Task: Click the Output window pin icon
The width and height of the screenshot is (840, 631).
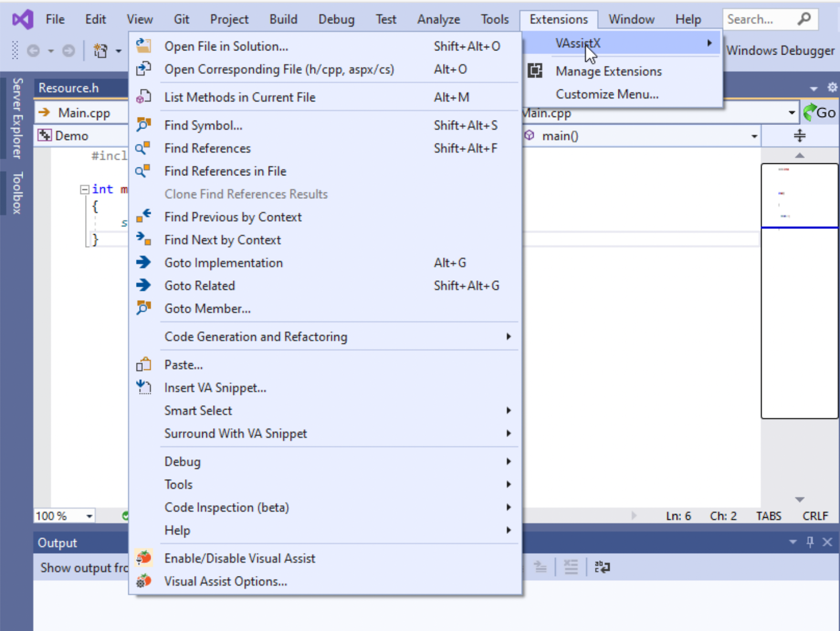Action: [x=810, y=542]
